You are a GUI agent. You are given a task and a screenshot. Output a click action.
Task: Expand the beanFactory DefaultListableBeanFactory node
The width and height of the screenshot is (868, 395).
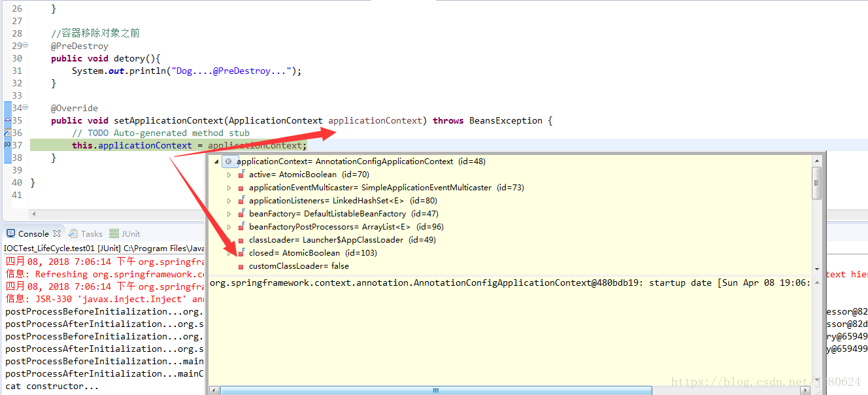click(x=229, y=214)
